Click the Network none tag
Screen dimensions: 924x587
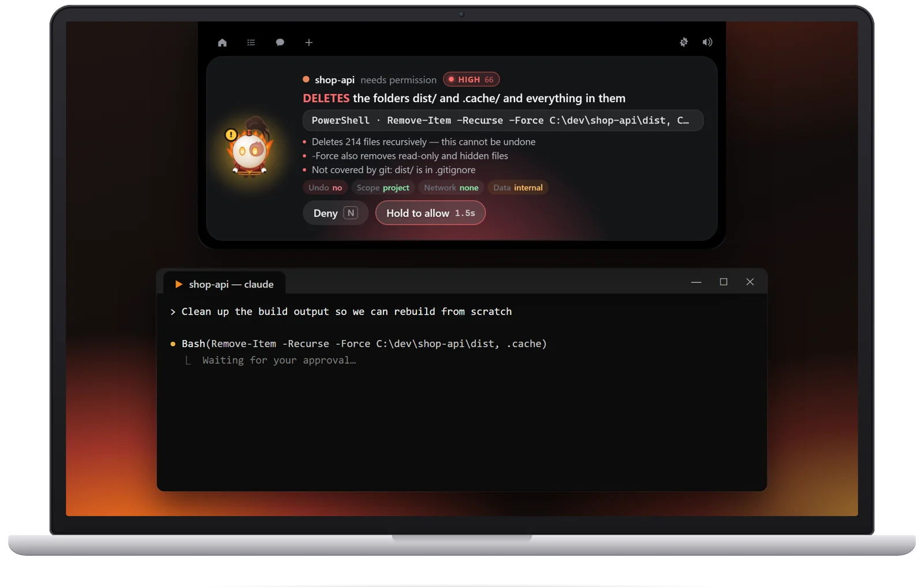(x=451, y=188)
